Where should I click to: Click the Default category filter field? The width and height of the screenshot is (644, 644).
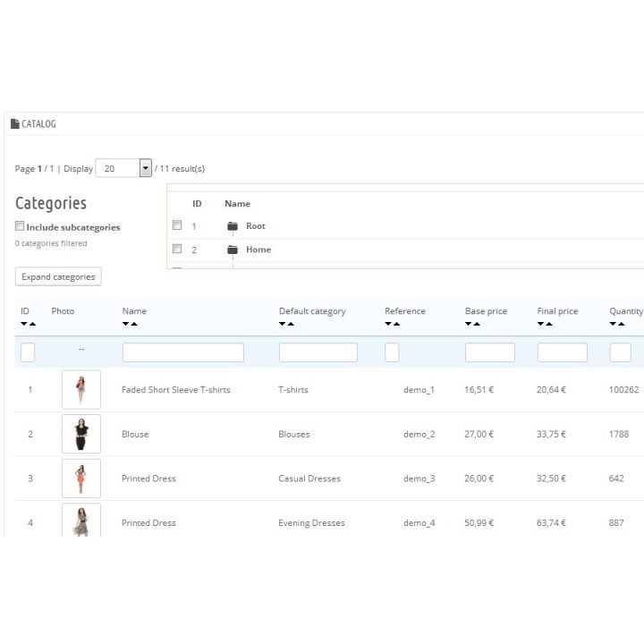point(318,352)
